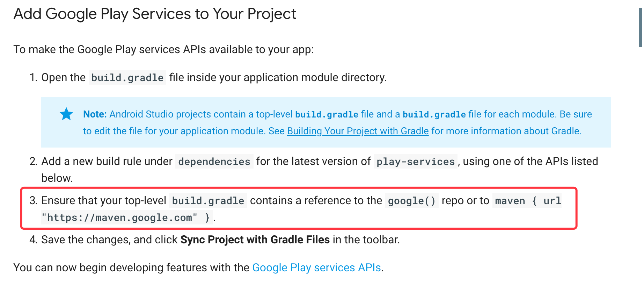
Task: Click the build.gradle code in step 3
Action: coord(208,201)
